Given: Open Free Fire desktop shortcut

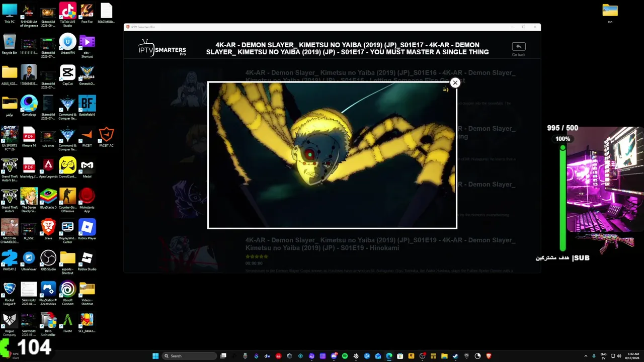Looking at the screenshot, I should pyautogui.click(x=87, y=13).
